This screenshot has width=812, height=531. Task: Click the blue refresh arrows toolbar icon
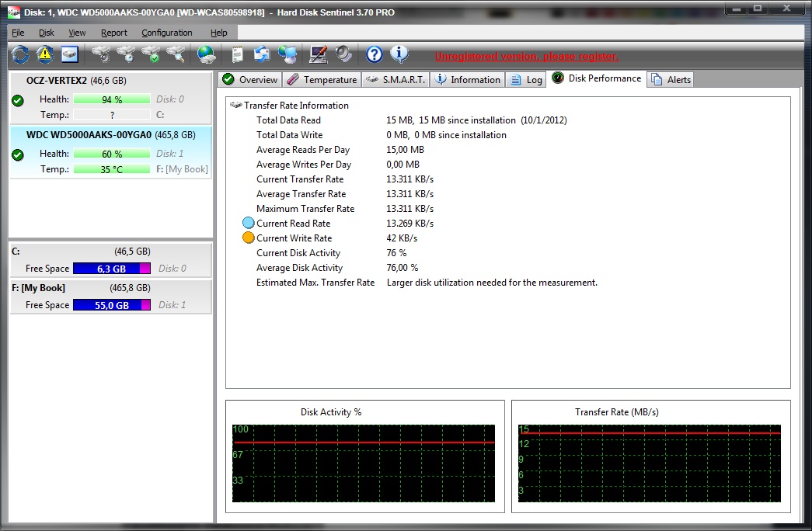pos(20,54)
